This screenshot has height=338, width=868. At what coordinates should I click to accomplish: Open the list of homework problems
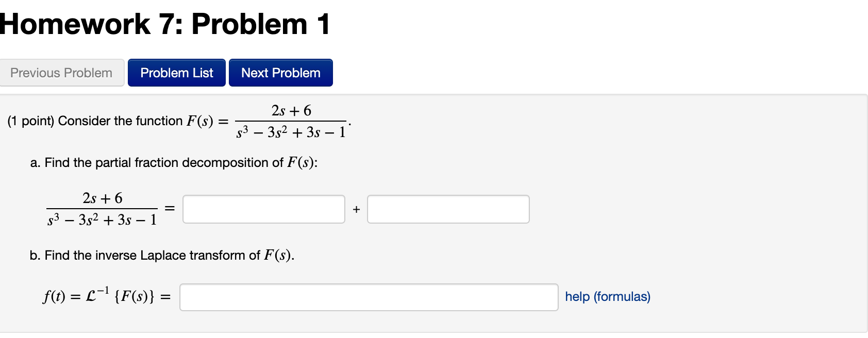tap(176, 72)
